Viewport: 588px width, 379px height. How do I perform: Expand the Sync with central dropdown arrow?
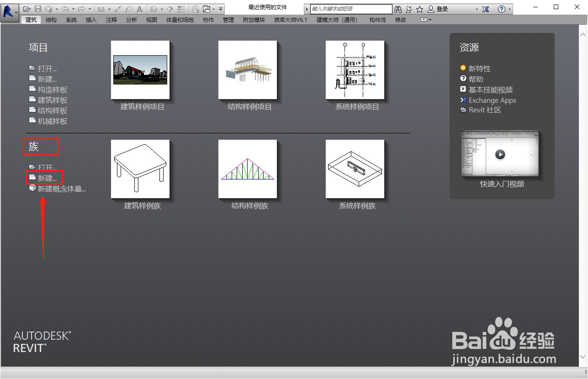click(x=57, y=9)
